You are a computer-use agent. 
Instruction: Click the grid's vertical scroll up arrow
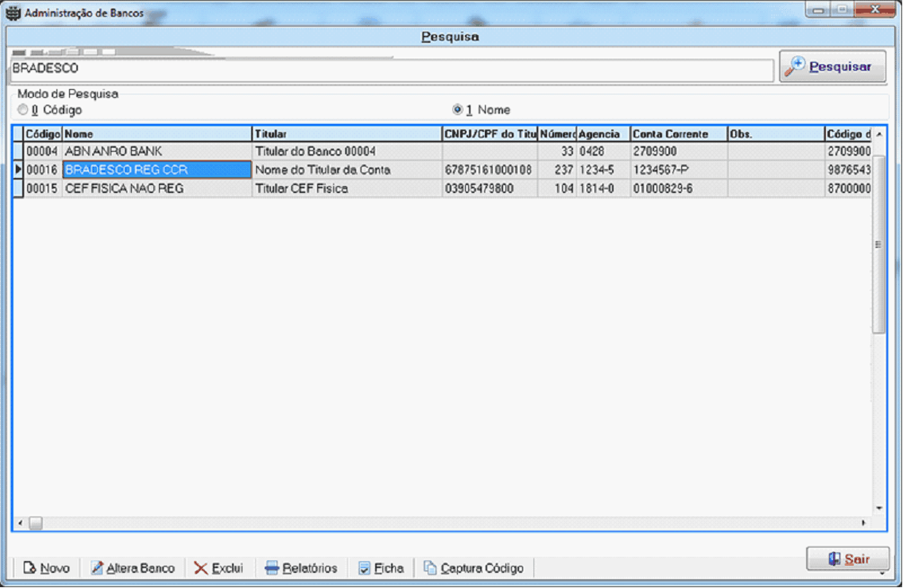[x=878, y=134]
